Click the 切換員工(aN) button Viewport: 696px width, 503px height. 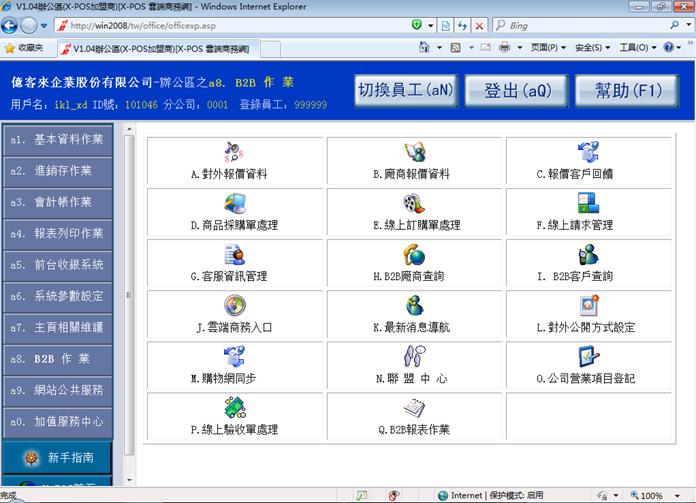tap(405, 91)
